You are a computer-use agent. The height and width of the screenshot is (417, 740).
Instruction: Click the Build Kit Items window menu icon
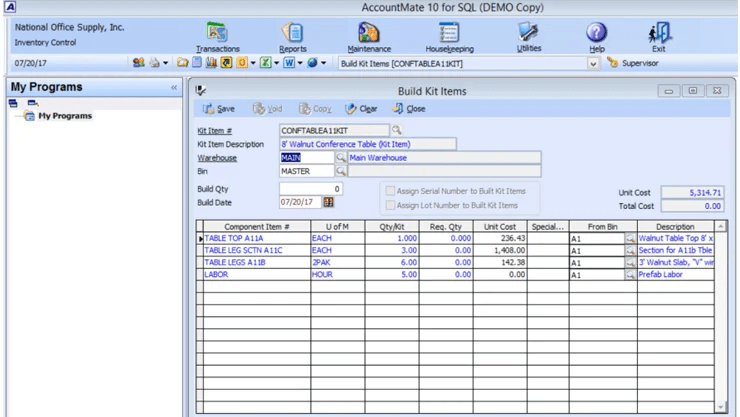(201, 90)
